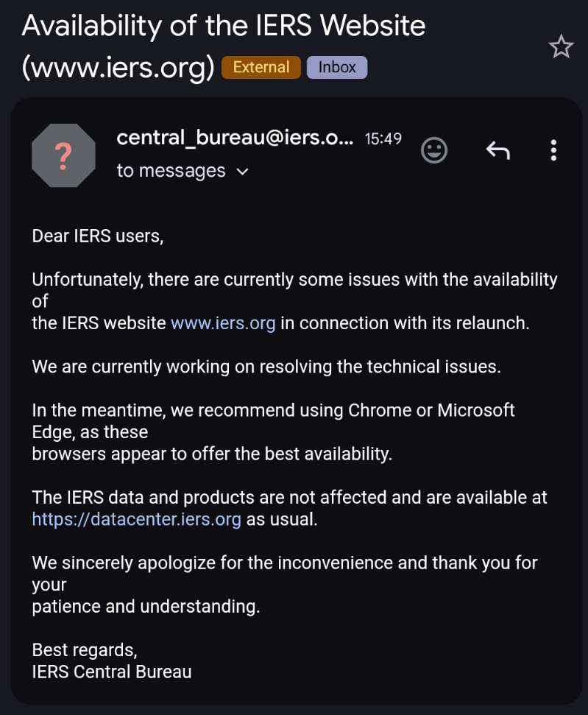This screenshot has height=715, width=588.
Task: Click the 'to messages' recipient text
Action: tap(171, 171)
